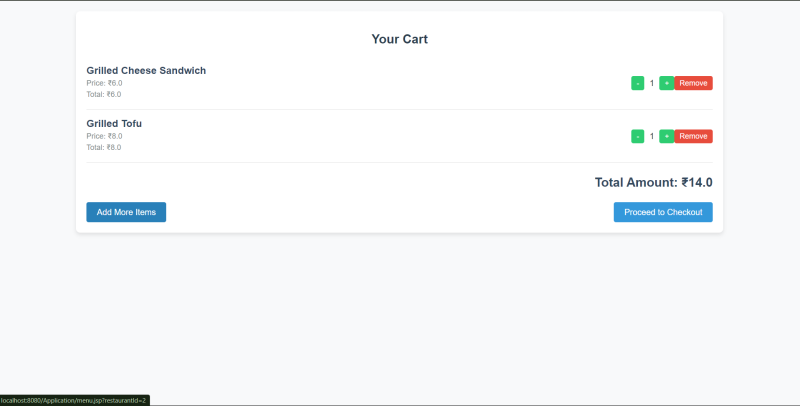This screenshot has height=406, width=800.
Task: Click the Total Amount ₹14.0 label
Action: tap(653, 182)
